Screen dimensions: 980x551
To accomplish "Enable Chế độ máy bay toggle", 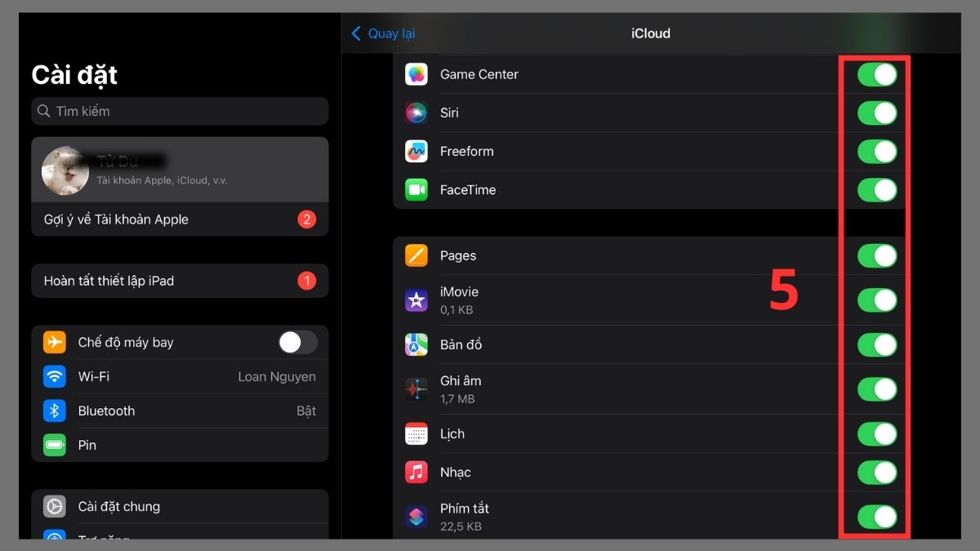I will tap(297, 342).
